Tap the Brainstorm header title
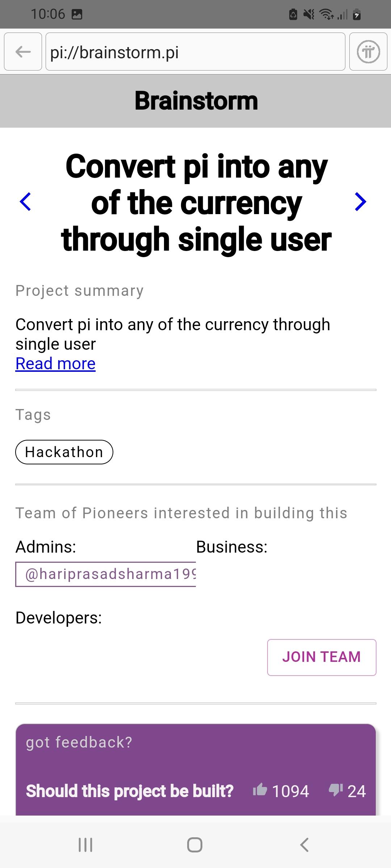Screen dimensions: 391x868 (196, 101)
